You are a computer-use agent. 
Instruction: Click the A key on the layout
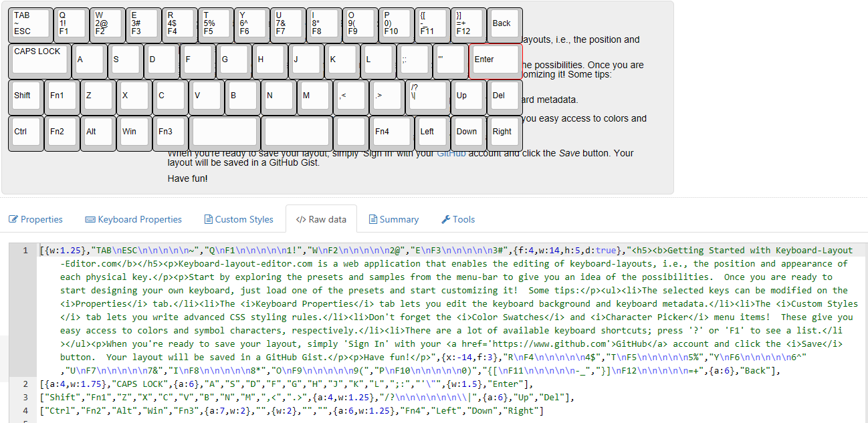pyautogui.click(x=90, y=61)
